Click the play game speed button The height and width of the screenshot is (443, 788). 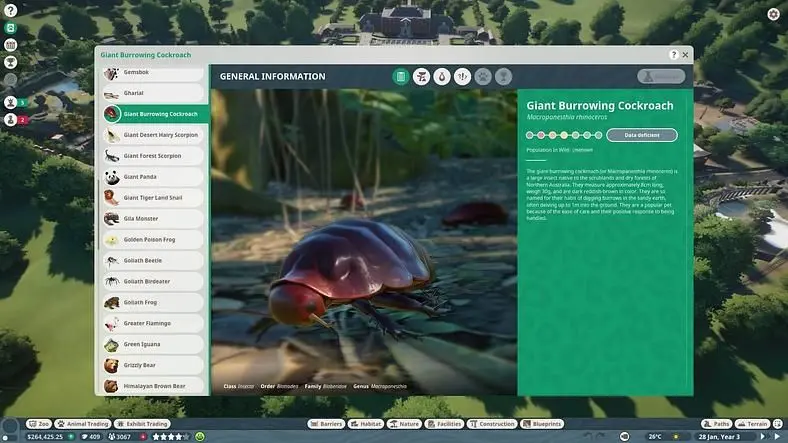(x=763, y=436)
